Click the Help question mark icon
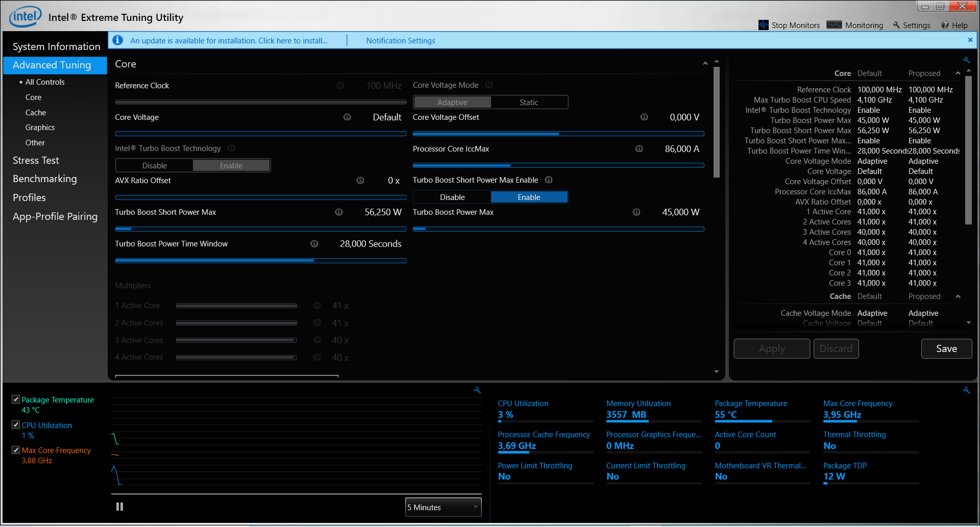 click(x=945, y=25)
